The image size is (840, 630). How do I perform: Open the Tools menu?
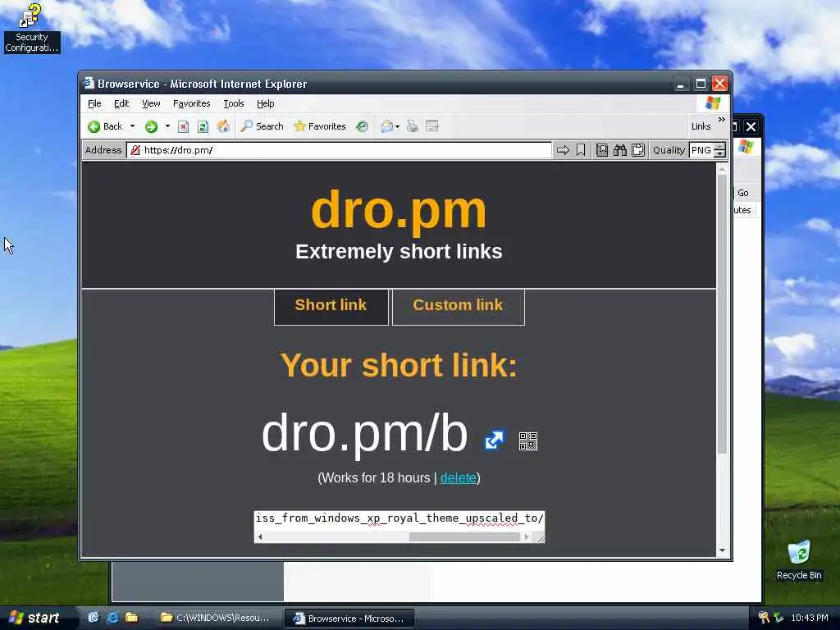(x=234, y=103)
